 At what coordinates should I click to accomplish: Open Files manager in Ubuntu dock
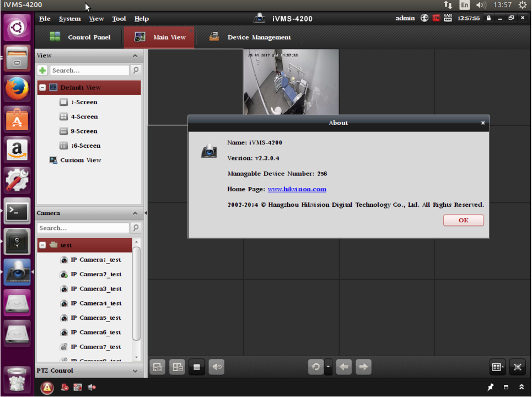[17, 58]
